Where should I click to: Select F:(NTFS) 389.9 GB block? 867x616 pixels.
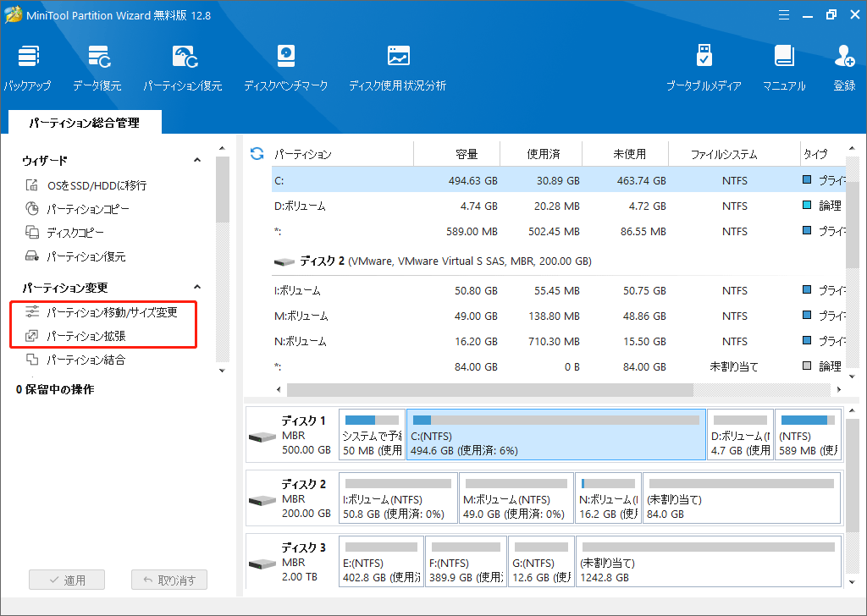[467, 561]
